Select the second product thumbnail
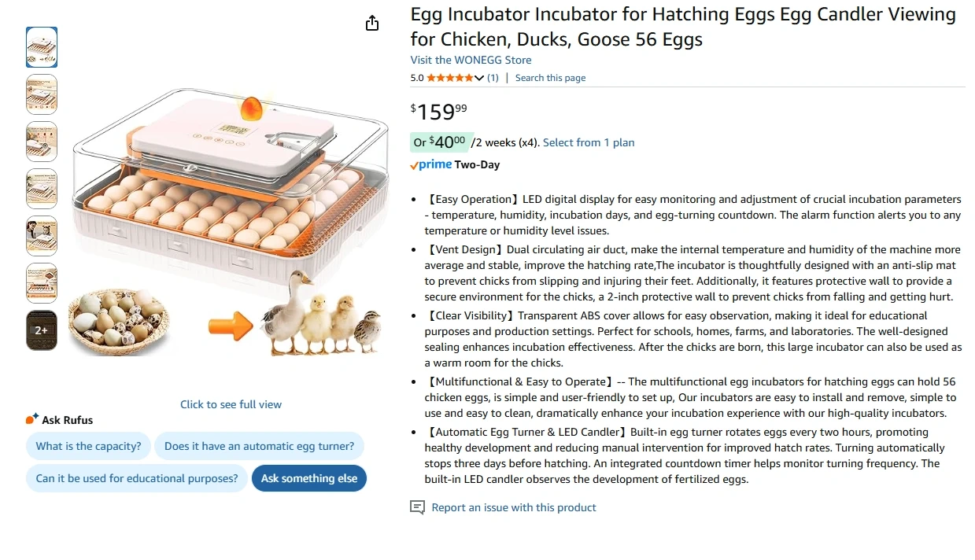975x560 pixels. click(x=42, y=94)
